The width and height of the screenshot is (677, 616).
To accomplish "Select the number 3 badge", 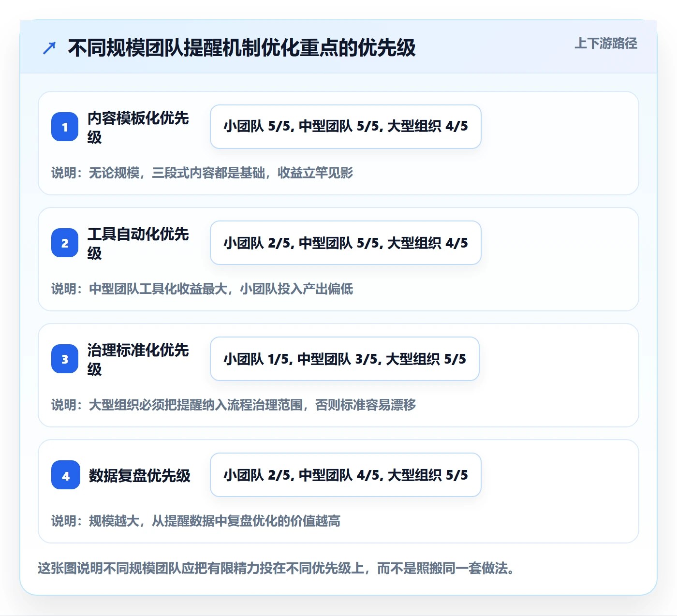I will click(65, 359).
